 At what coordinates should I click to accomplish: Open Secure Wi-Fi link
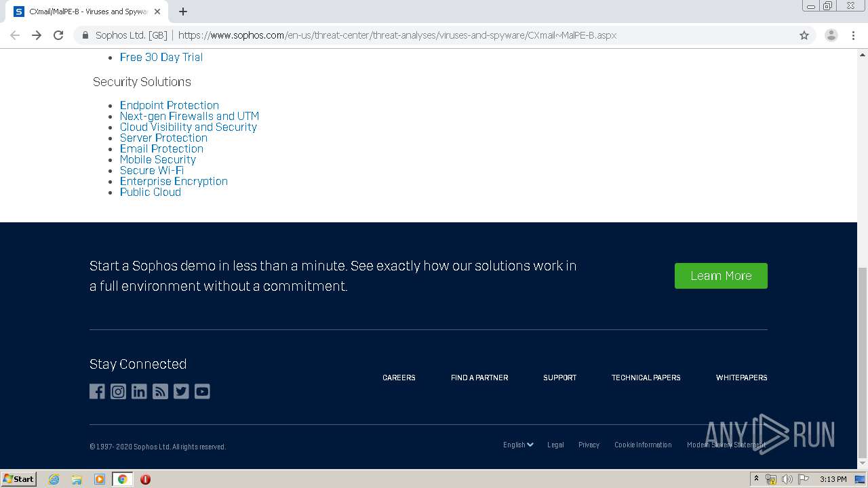tap(152, 170)
